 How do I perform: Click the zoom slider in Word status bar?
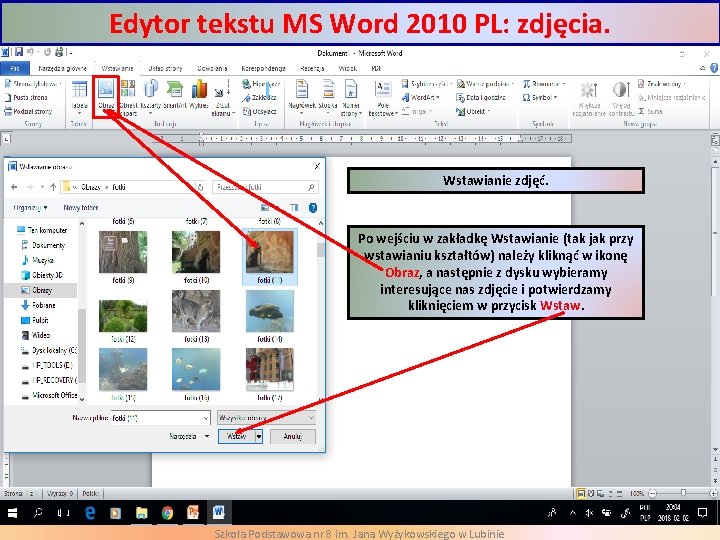coord(683,493)
